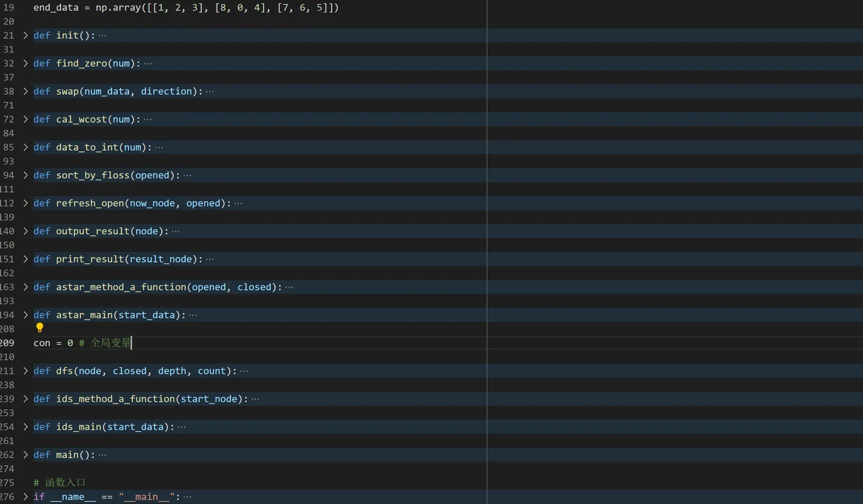
Task: Click the closed parameter in astar_method_a_function
Action: pos(254,287)
